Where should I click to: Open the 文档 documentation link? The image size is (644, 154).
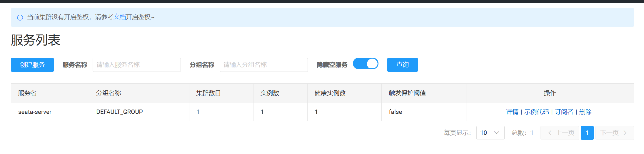[120, 17]
